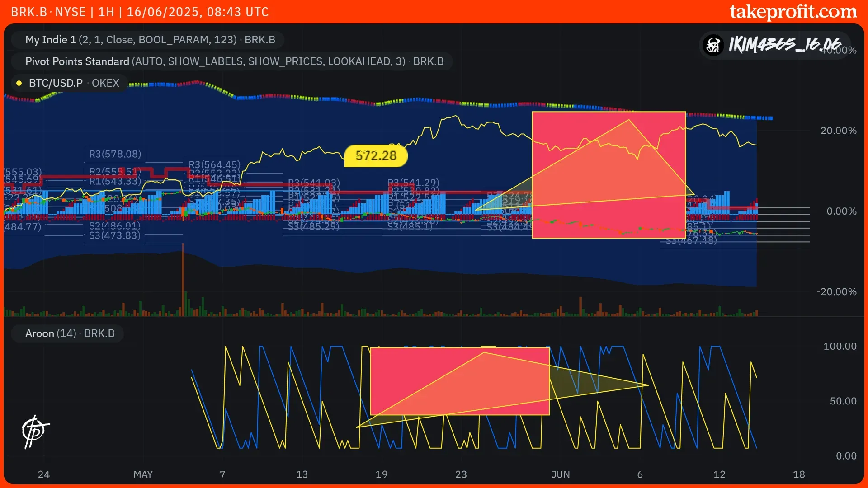Click the red rectangle in the Aroon pane
868x488 pixels.
407,366
